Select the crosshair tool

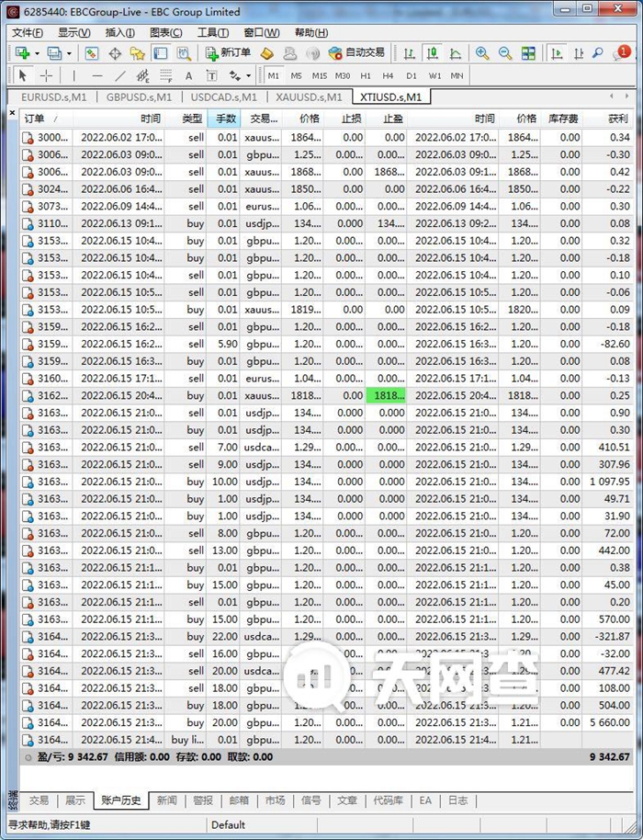click(46, 75)
